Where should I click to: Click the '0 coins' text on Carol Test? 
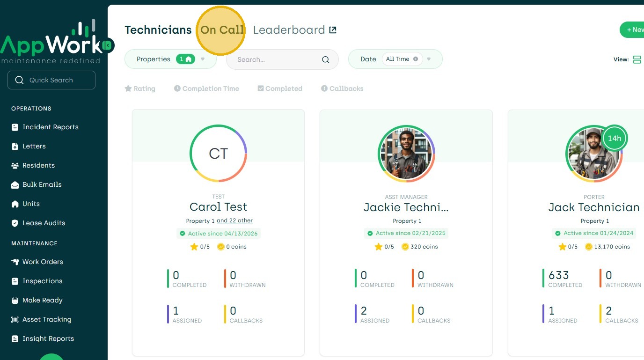(236, 247)
